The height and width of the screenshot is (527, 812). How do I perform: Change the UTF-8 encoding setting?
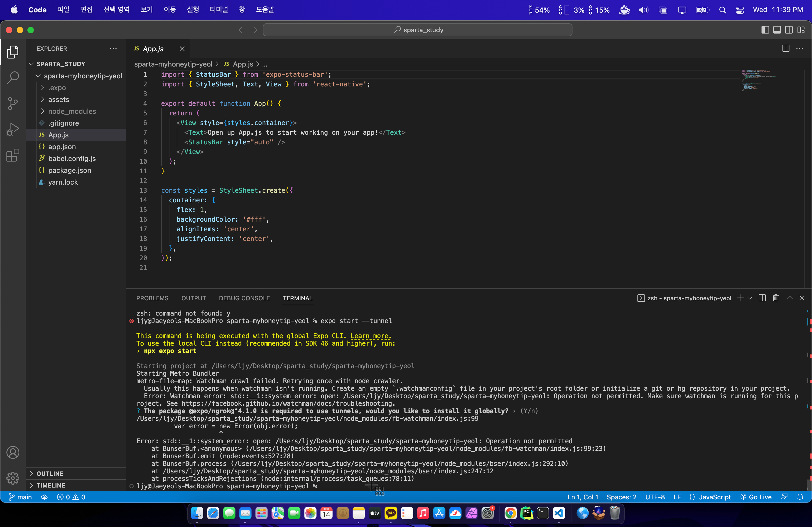coord(655,497)
